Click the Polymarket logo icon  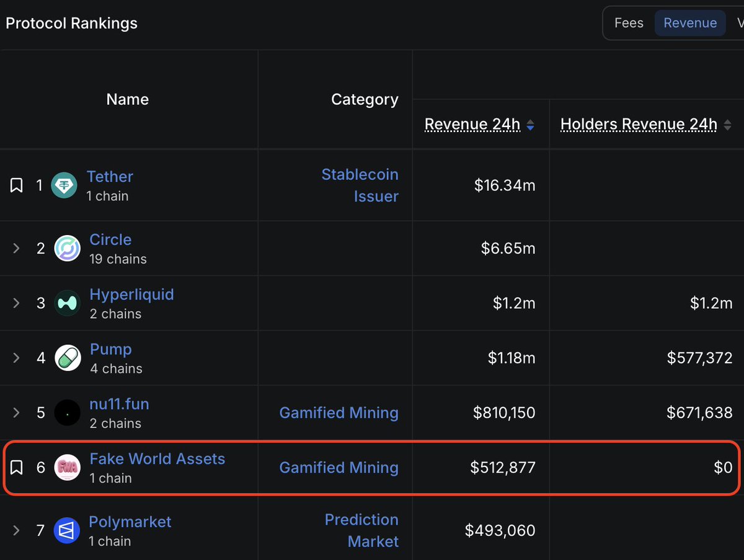(66, 530)
